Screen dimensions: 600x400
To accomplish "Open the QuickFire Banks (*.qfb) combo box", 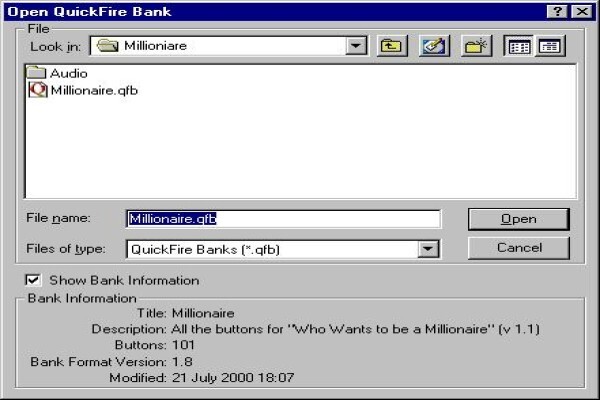I will click(283, 249).
